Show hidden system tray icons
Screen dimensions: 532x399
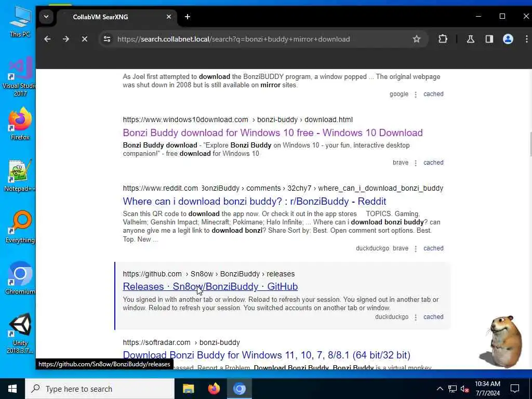click(440, 389)
